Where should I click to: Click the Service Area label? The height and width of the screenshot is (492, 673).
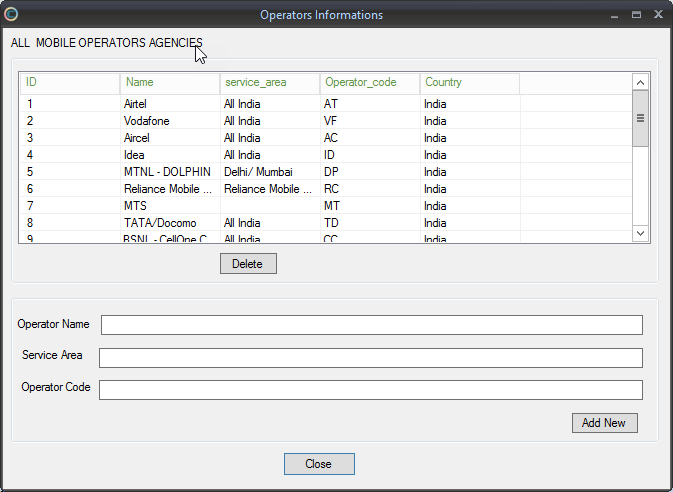(52, 355)
